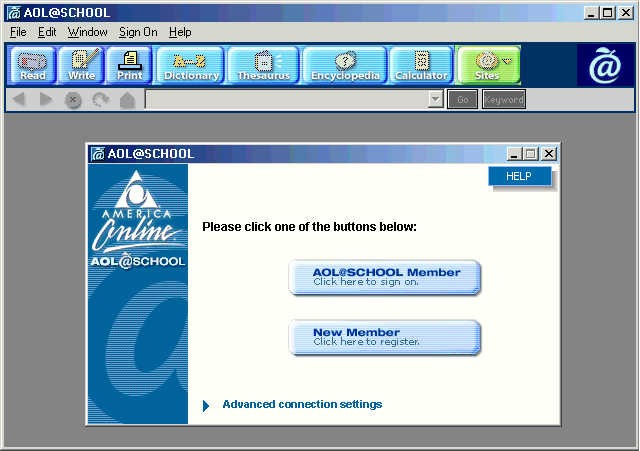The height and width of the screenshot is (451, 640).
Task: Open the Read mail toolbar icon
Action: (x=32, y=65)
